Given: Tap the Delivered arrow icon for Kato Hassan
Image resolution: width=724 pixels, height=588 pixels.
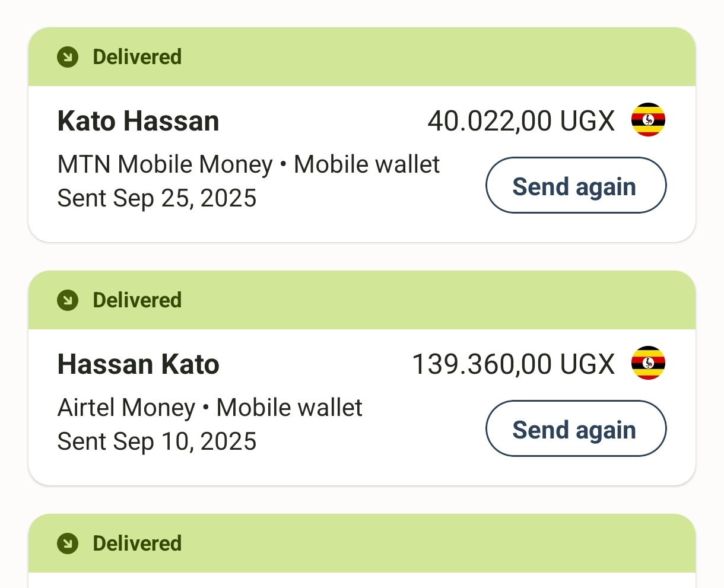Looking at the screenshot, I should tap(68, 58).
